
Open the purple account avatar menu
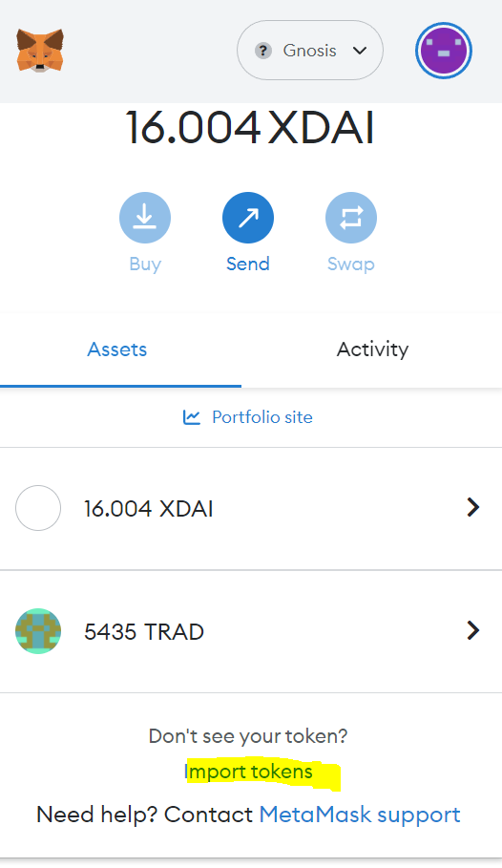click(x=444, y=51)
